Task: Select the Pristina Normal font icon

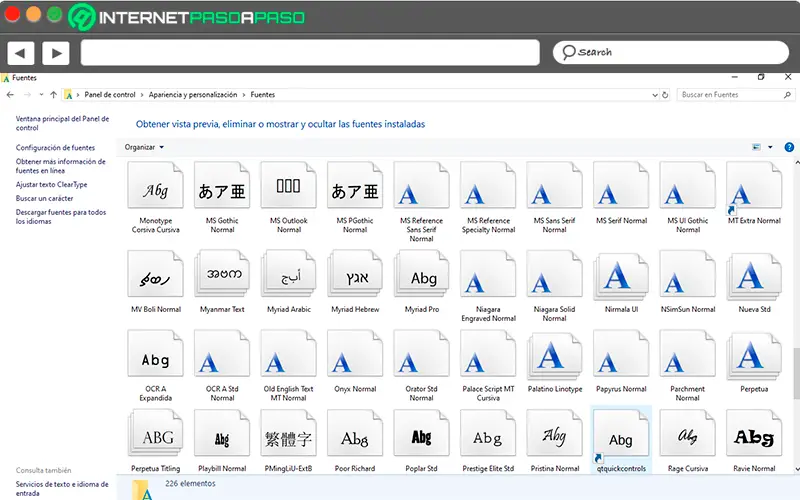Action: coord(555,433)
